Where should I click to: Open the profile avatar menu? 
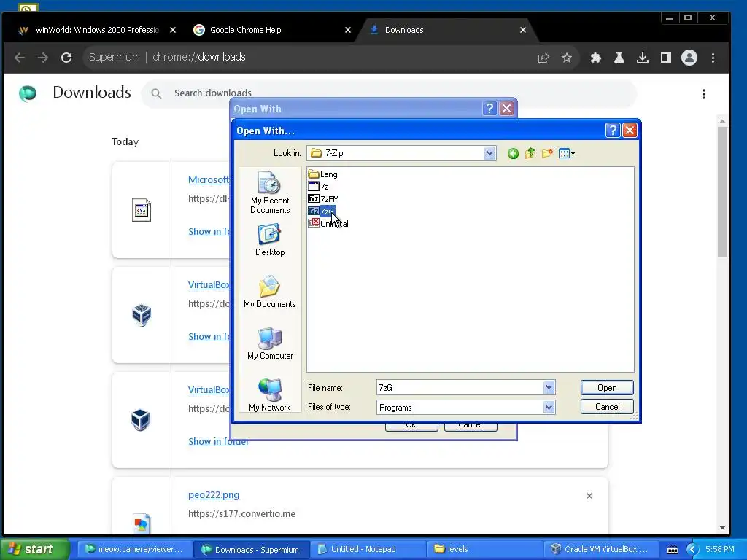click(689, 58)
